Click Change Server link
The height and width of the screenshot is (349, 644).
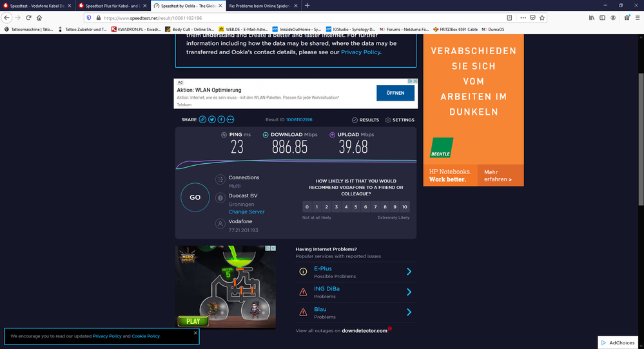(x=246, y=212)
